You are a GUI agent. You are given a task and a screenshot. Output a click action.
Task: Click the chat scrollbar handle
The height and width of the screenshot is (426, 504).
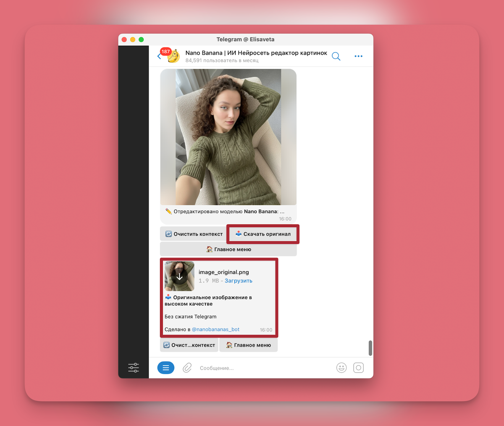[370, 348]
